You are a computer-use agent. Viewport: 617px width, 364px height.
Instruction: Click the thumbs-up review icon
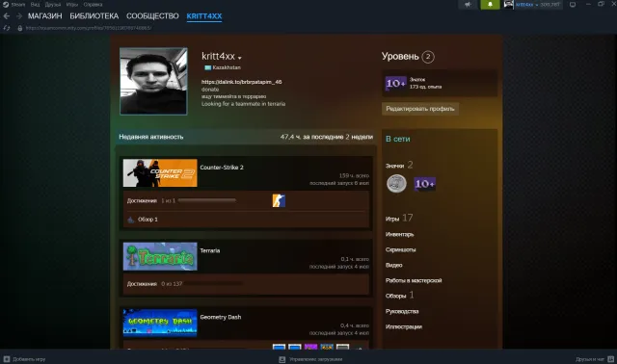[x=131, y=220]
